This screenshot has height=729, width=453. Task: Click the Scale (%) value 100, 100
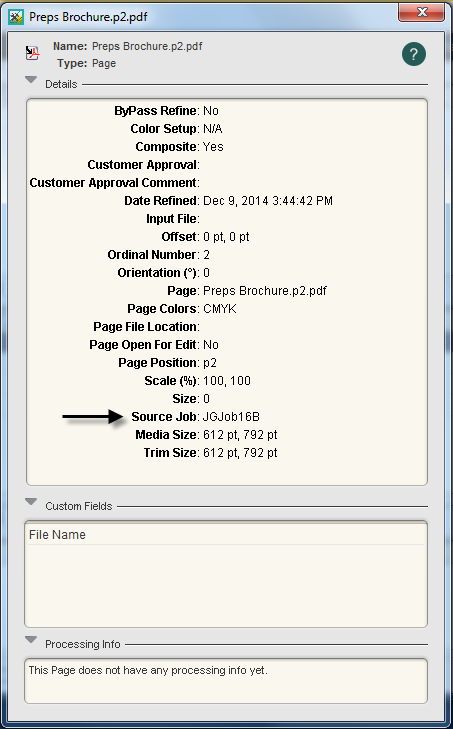point(227,381)
